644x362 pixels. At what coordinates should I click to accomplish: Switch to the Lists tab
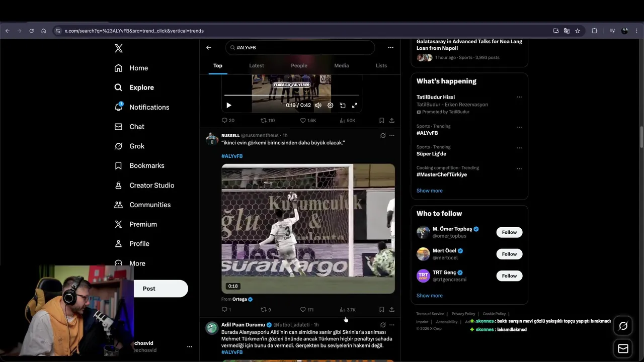pyautogui.click(x=381, y=65)
